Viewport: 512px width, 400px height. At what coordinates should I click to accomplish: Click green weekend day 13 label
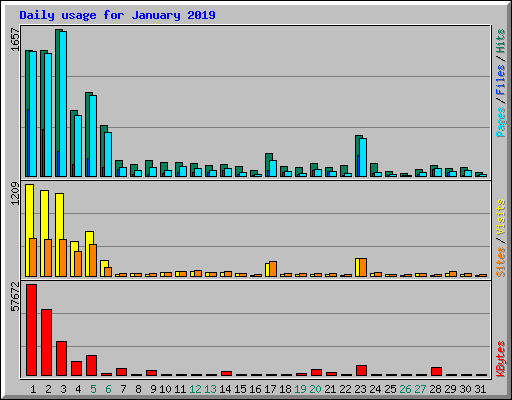tap(210, 389)
